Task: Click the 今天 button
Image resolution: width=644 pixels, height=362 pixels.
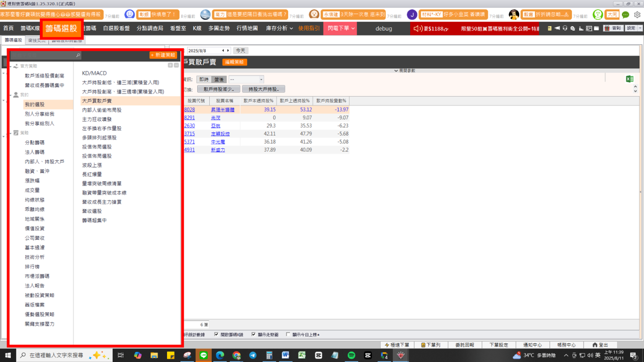Action: (x=241, y=51)
